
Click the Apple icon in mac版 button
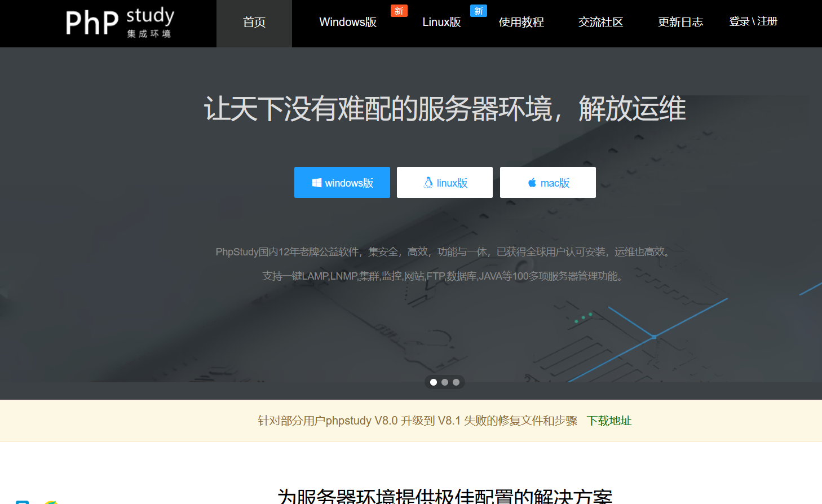[532, 183]
